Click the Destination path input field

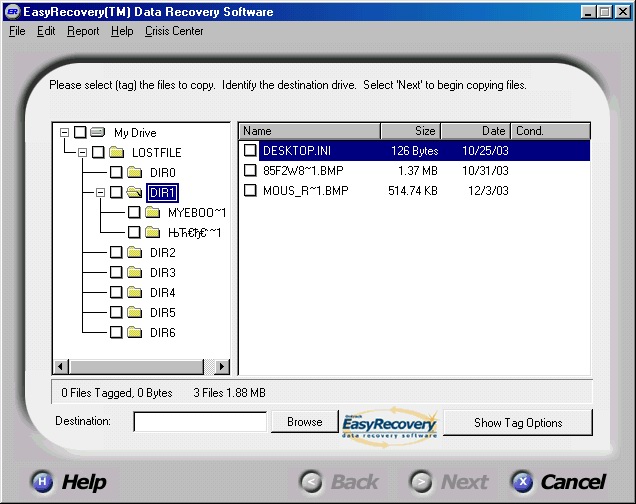(x=200, y=422)
